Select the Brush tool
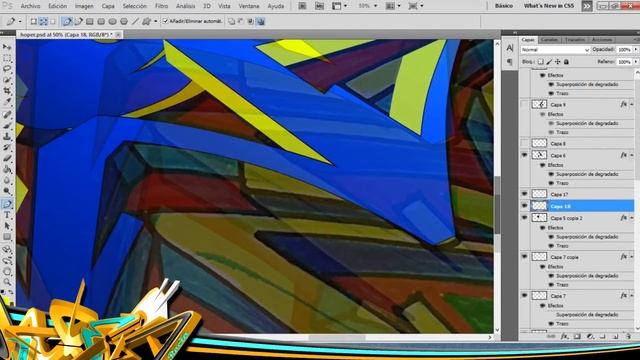640x360 pixels. pyautogui.click(x=7, y=126)
